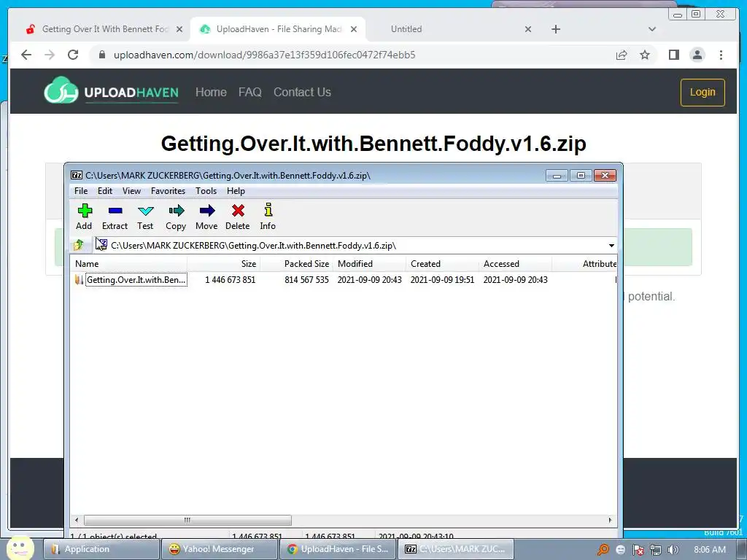Close the Untitled tab
Image resolution: width=747 pixels, height=560 pixels.
point(528,29)
